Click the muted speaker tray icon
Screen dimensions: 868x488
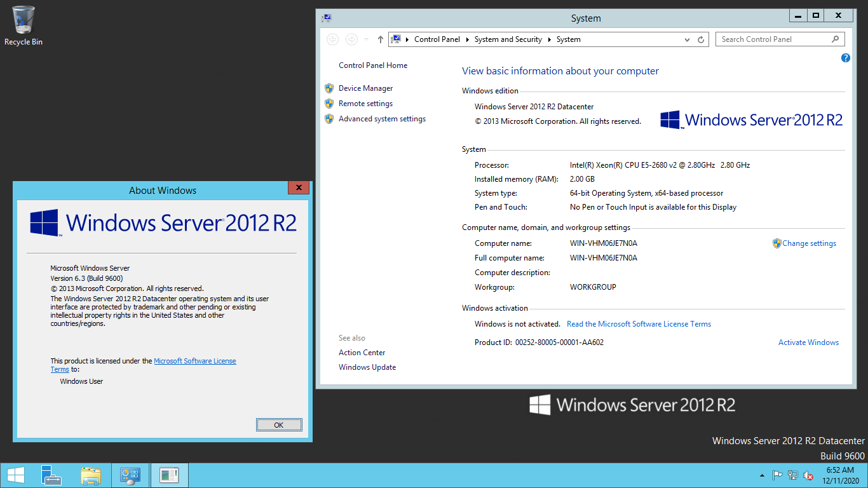coord(808,475)
